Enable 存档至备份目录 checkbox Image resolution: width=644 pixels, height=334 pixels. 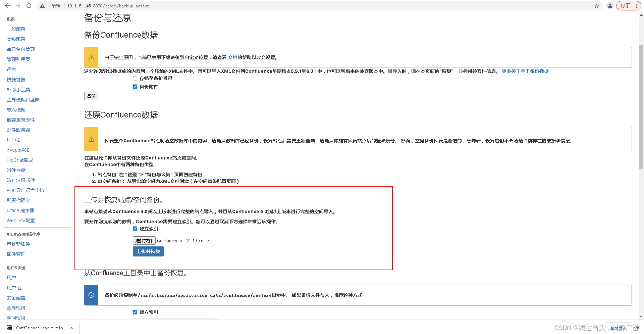[135, 78]
